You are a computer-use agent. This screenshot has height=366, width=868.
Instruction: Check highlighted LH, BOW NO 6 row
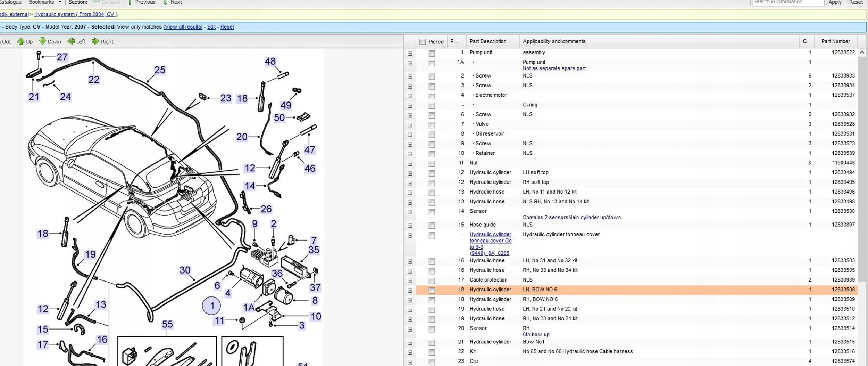pyautogui.click(x=432, y=290)
